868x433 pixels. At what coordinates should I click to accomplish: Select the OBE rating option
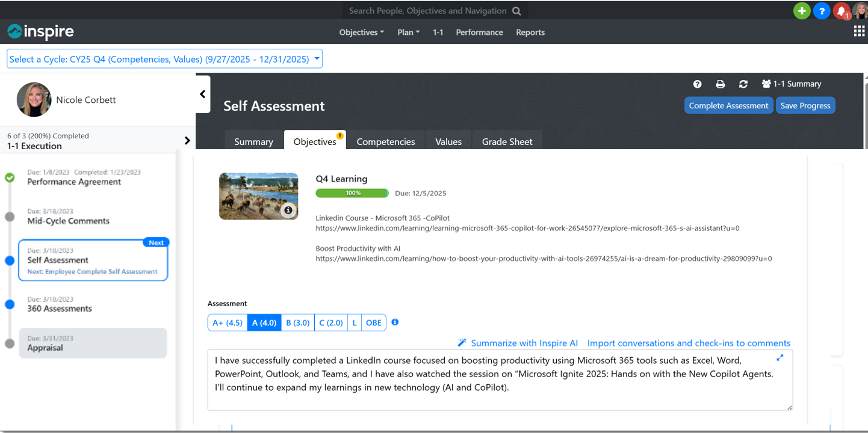[374, 323]
